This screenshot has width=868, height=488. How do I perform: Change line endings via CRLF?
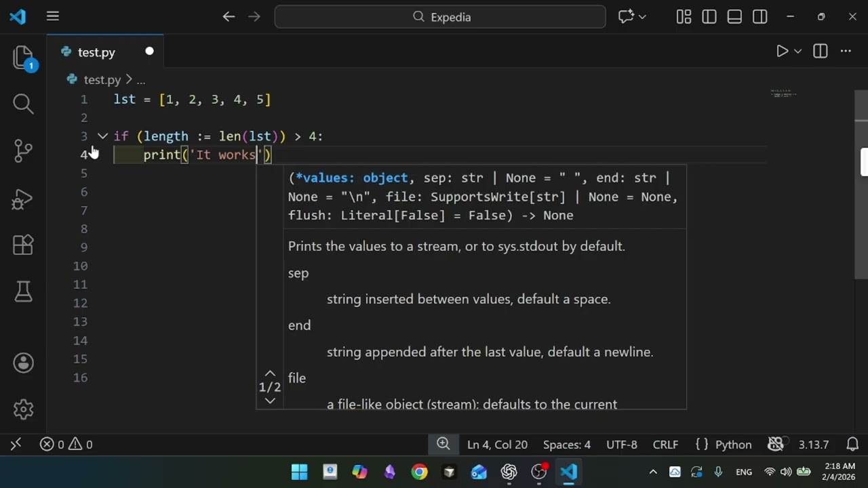point(665,445)
